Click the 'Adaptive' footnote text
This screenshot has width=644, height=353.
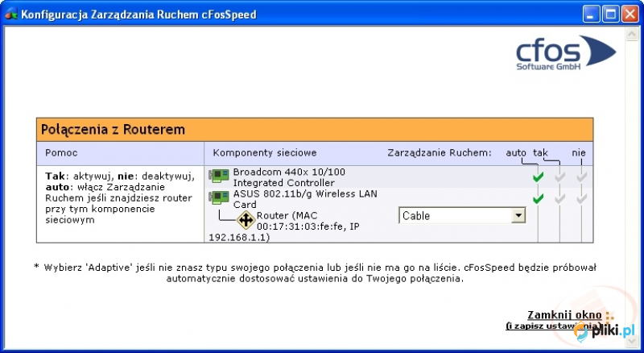click(315, 273)
